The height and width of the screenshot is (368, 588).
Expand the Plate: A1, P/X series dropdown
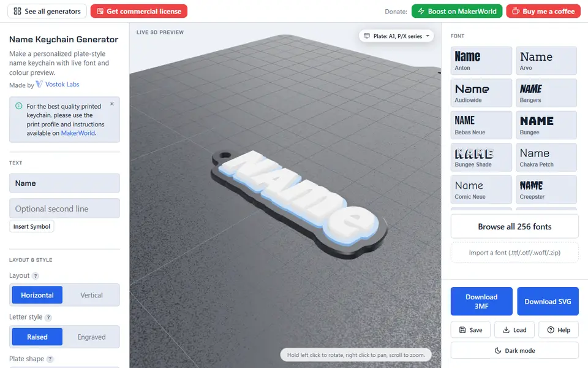[x=396, y=36]
